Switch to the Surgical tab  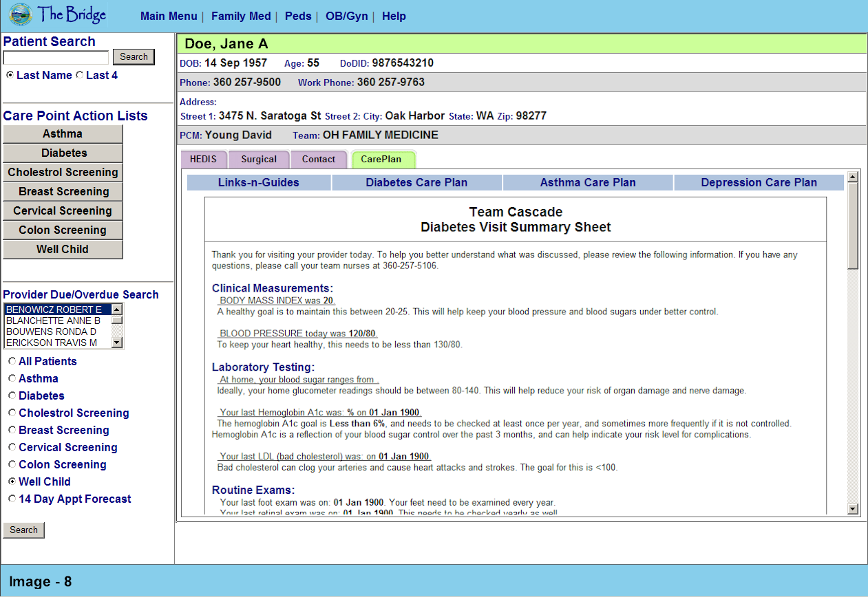[259, 159]
